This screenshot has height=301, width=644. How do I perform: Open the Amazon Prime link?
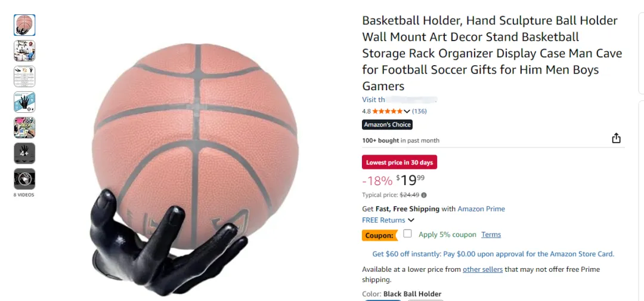pyautogui.click(x=481, y=209)
